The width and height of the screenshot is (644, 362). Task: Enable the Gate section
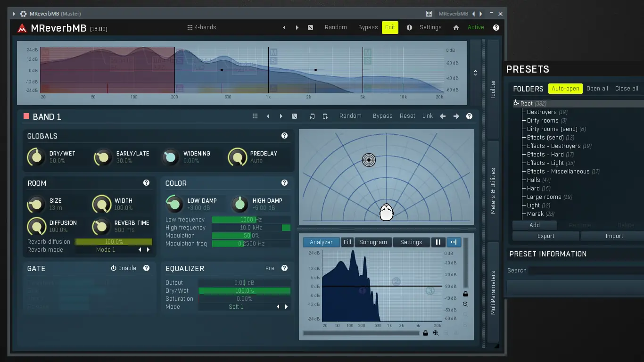coord(124,268)
